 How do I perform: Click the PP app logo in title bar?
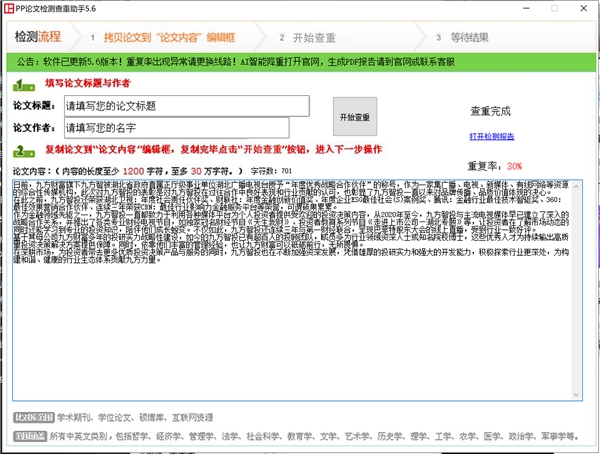(9, 8)
